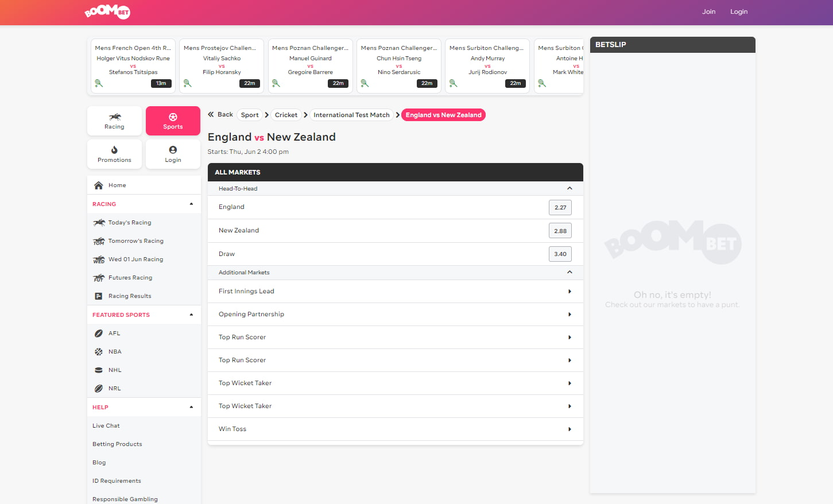Select the Sports ball icon tile
Screen dimensions: 833x504
[x=173, y=121]
